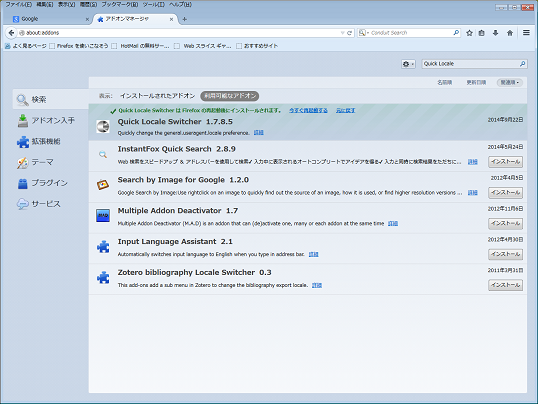Close the Google tab
The image size is (538, 404).
click(x=87, y=20)
